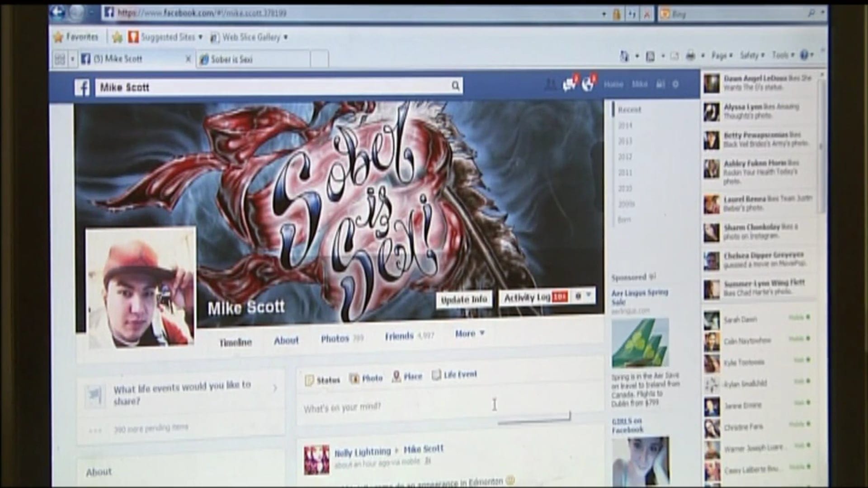The width and height of the screenshot is (868, 488).
Task: Click the add-to-favorites star icon
Action: pyautogui.click(x=117, y=37)
